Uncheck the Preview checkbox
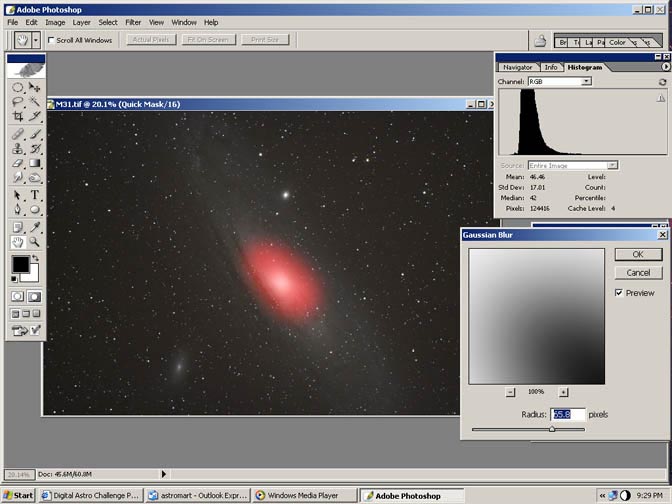This screenshot has height=504, width=672. 619,293
